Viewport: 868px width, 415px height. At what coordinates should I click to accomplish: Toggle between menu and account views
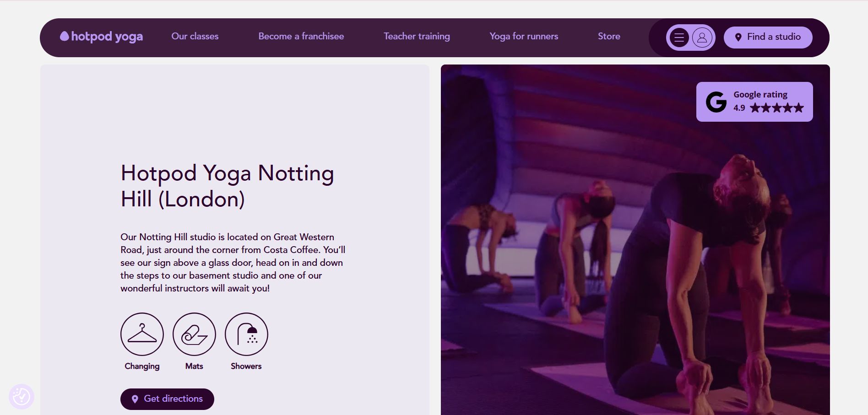690,37
